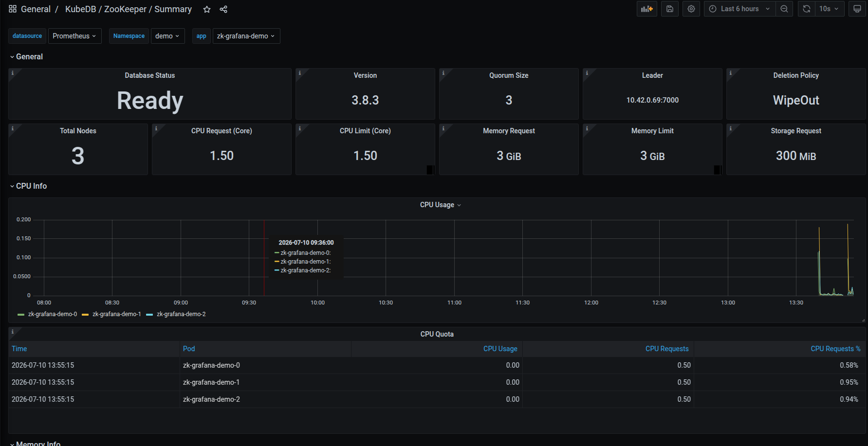Viewport: 868px width, 446px height.
Task: Collapse the CPU Info row
Action: 28,186
